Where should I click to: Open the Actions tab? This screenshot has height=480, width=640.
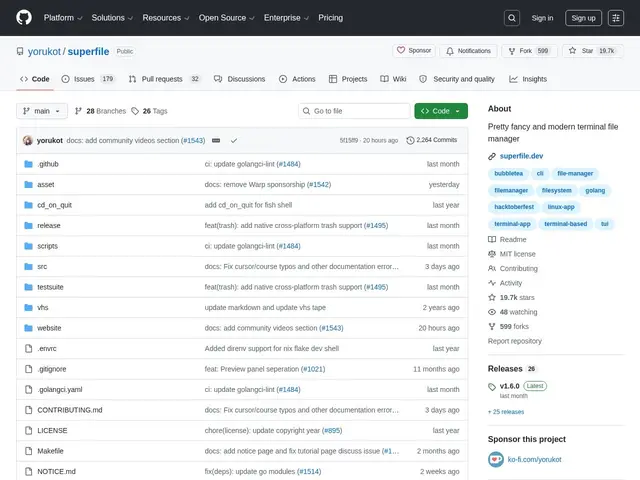click(297, 79)
